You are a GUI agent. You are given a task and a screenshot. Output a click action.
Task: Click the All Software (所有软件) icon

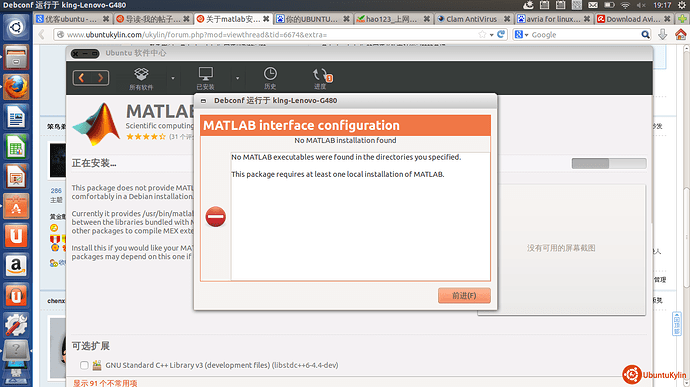[141, 78]
